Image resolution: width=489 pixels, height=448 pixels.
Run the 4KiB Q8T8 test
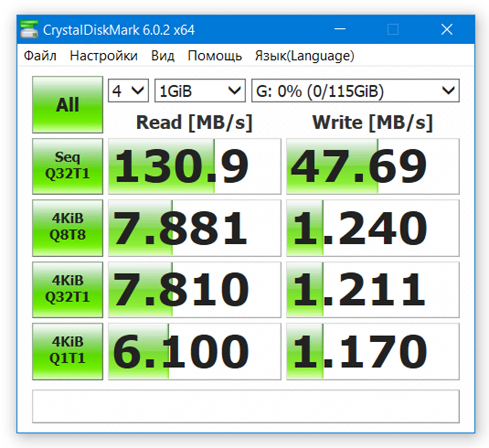tap(68, 228)
